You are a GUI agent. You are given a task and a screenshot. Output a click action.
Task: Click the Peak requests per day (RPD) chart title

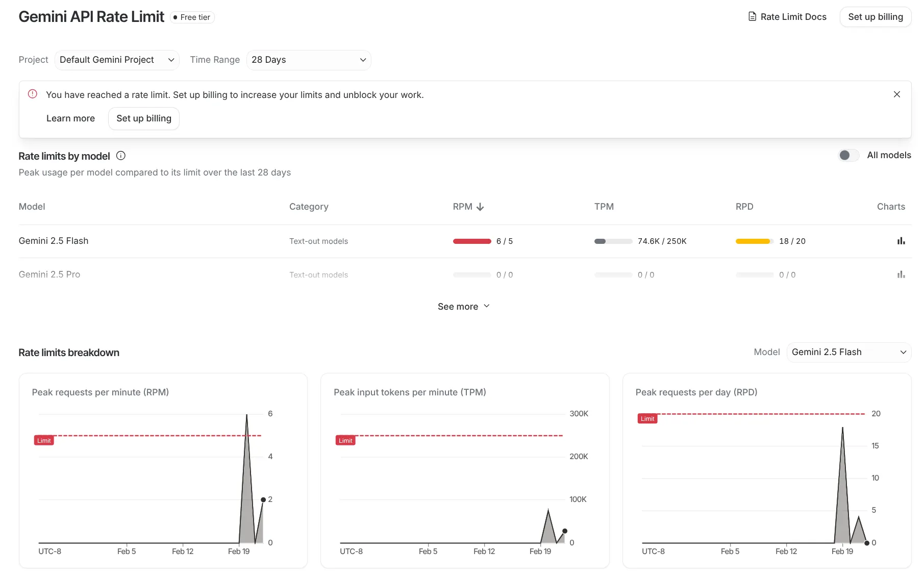tap(696, 392)
